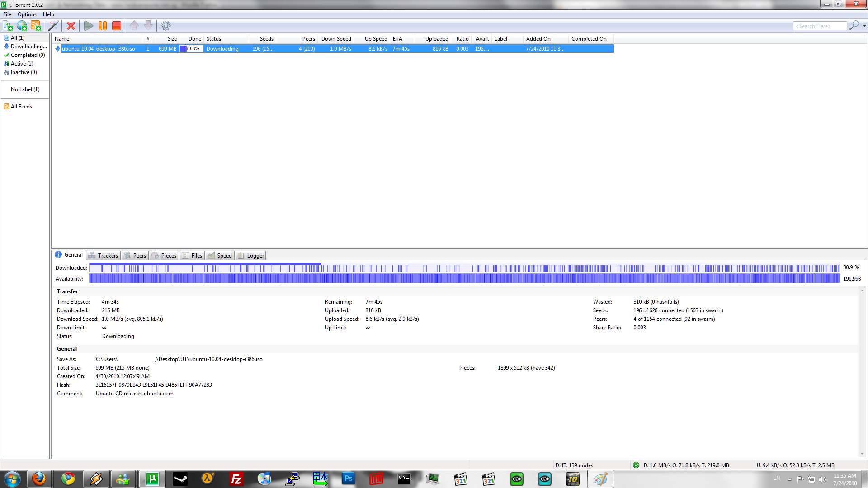Click the Downloaded pieces bar
This screenshot has width=868, height=488.
[x=464, y=268]
